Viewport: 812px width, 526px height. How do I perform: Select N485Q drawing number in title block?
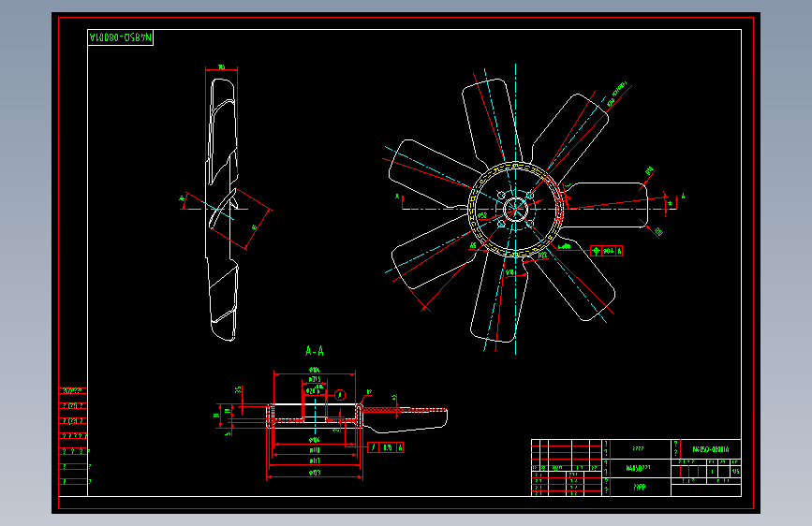click(x=711, y=449)
